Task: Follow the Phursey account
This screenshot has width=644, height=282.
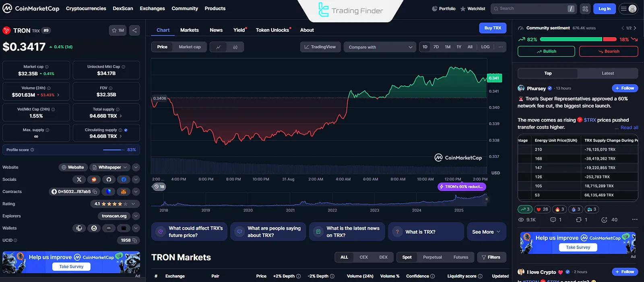Action: tap(625, 88)
